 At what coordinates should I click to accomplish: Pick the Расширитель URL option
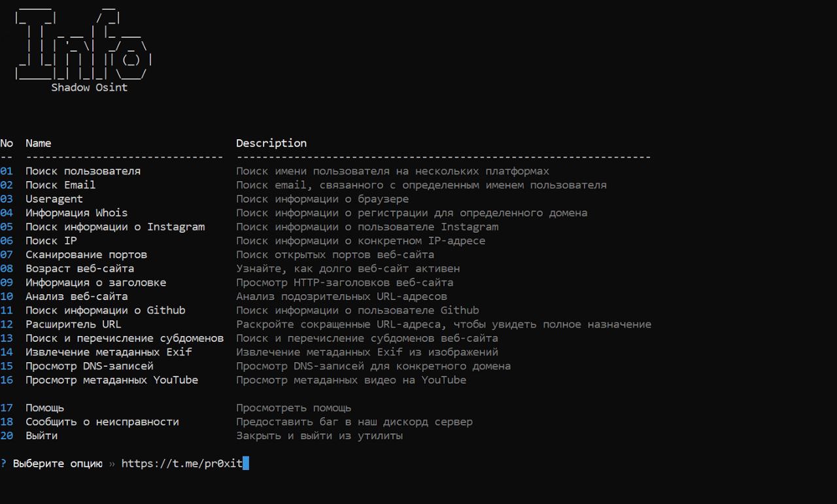[73, 324]
